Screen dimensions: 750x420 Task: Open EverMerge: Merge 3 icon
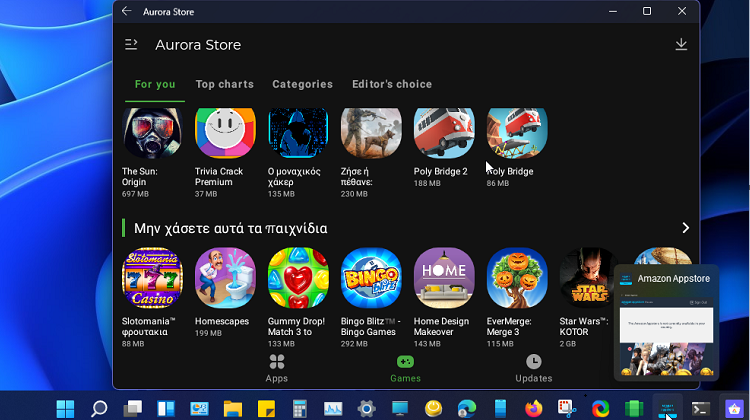pyautogui.click(x=517, y=278)
